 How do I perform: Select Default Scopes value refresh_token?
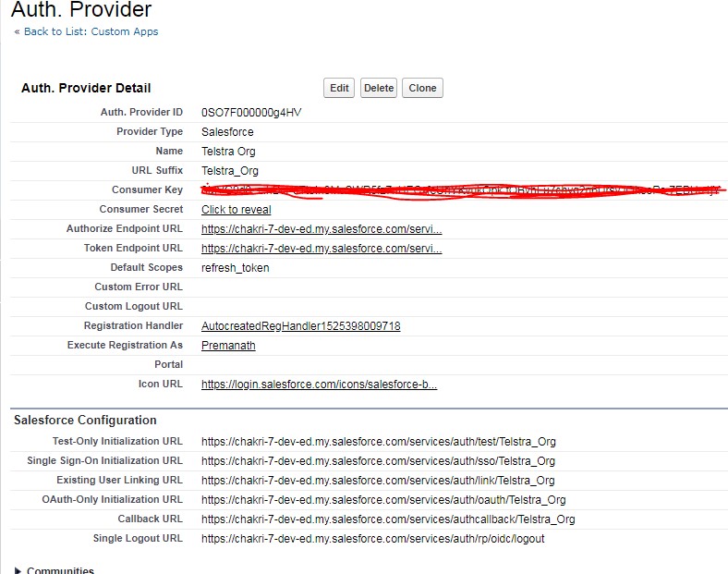coord(236,268)
